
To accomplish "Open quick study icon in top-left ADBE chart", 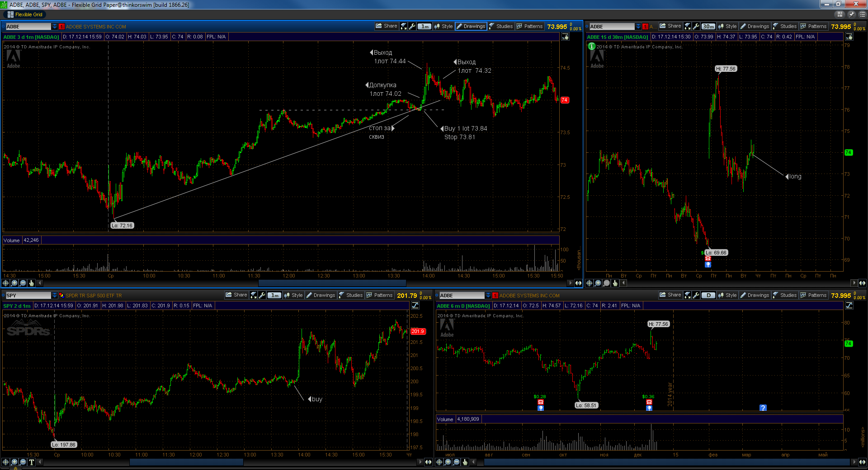I will [x=404, y=26].
